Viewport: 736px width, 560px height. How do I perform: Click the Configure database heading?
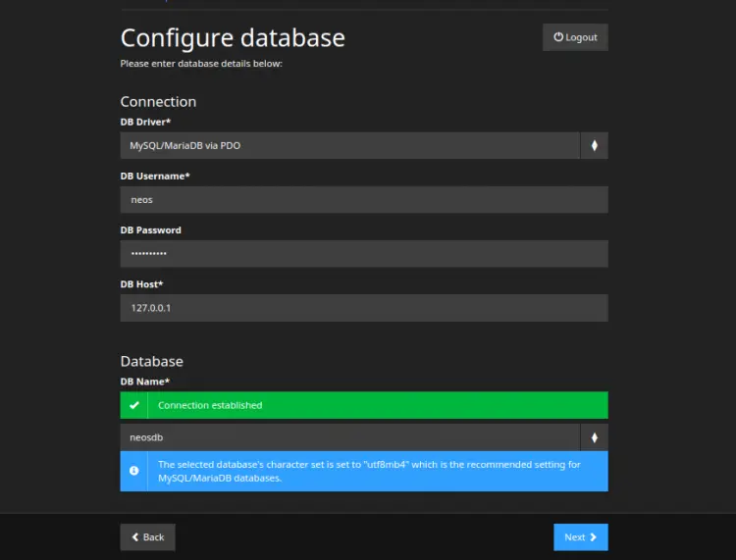233,38
